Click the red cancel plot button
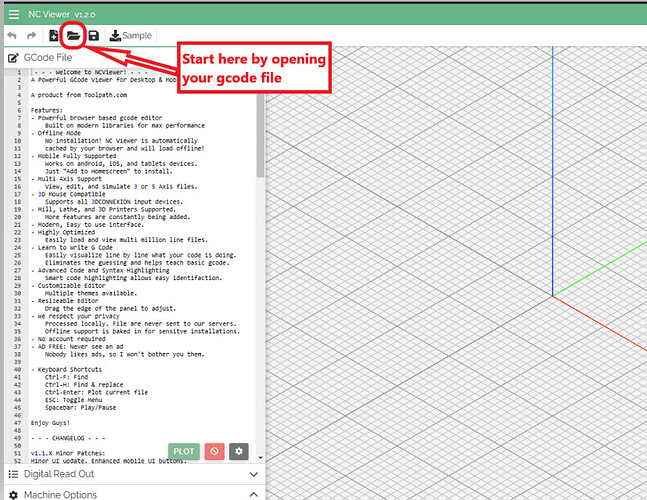 pos(214,451)
